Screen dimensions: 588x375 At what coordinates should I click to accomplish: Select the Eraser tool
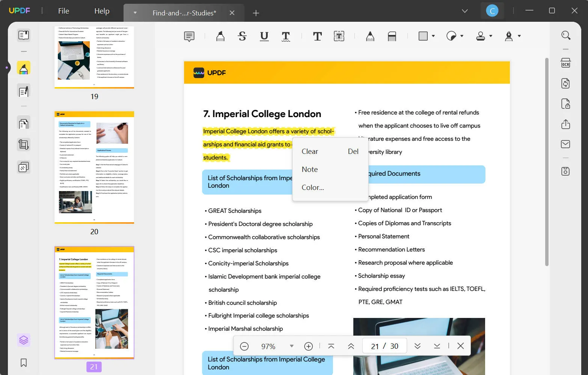click(x=392, y=36)
